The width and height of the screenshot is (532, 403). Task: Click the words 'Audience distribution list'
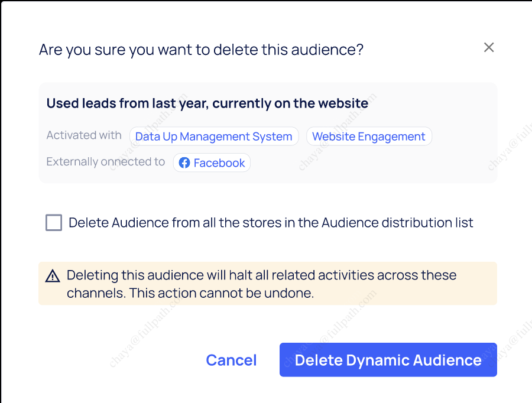397,223
